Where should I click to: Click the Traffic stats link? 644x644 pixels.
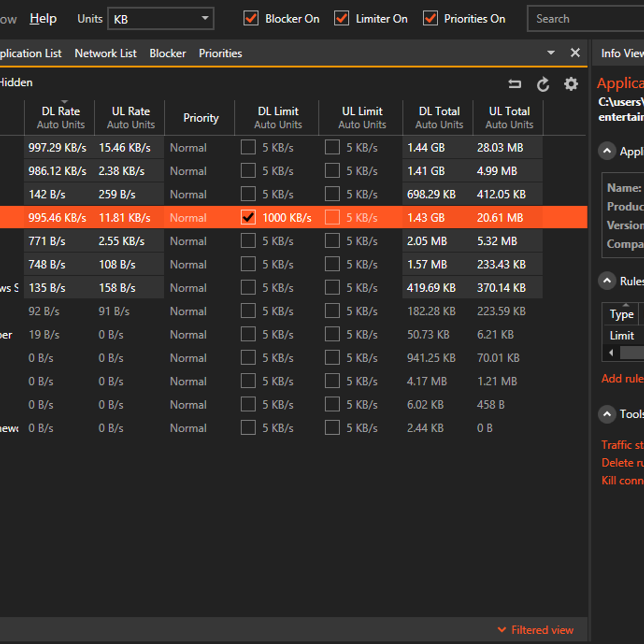622,445
